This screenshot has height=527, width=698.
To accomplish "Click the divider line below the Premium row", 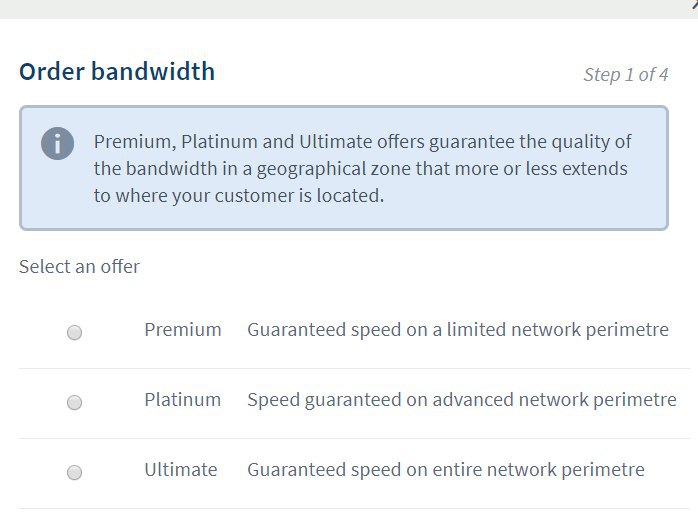I will tap(354, 368).
